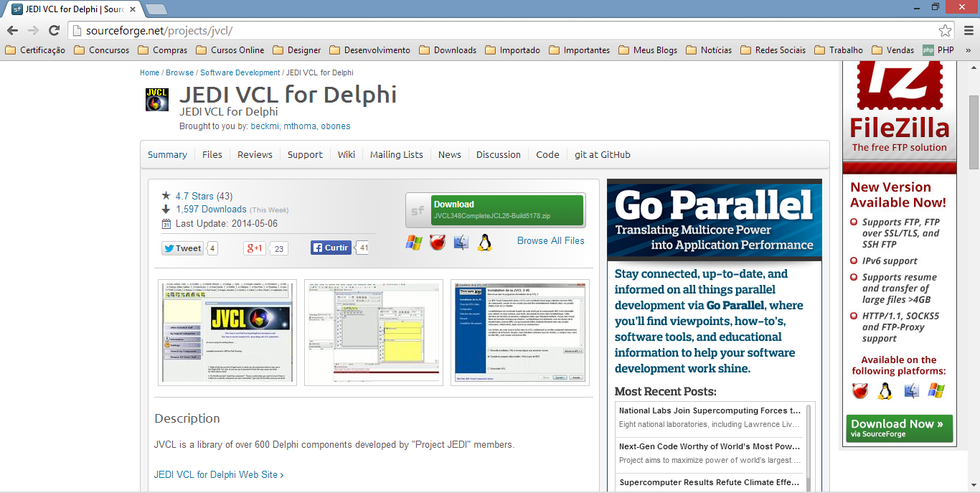Viewport: 980px width, 493px height.
Task: Open Concursos bookmarks folder
Action: (101, 50)
